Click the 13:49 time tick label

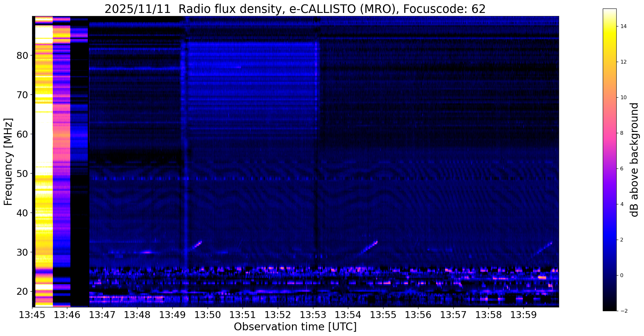pos(172,315)
